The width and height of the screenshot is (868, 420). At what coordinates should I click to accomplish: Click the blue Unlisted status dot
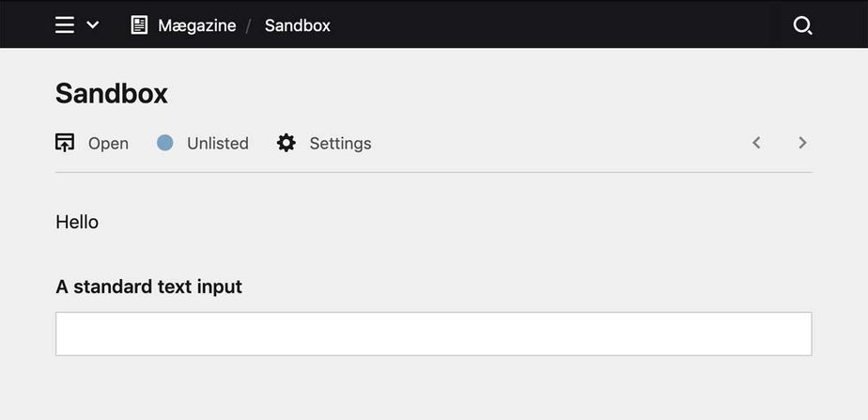coord(165,143)
